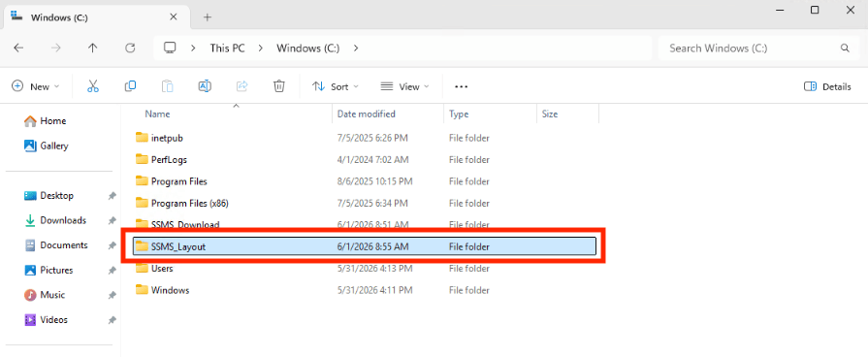Open Videos in quick access
This screenshot has width=868, height=357.
tap(53, 320)
